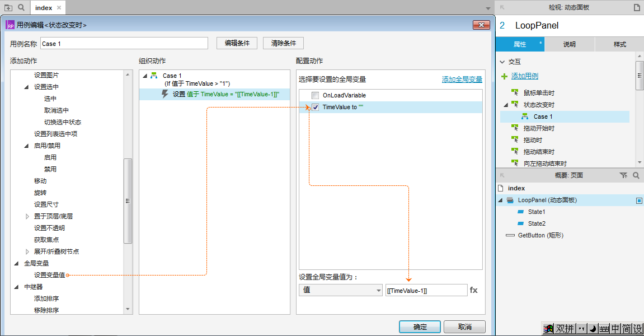
Task: Click the 添加动作 list scrollbar thumb
Action: (128, 200)
